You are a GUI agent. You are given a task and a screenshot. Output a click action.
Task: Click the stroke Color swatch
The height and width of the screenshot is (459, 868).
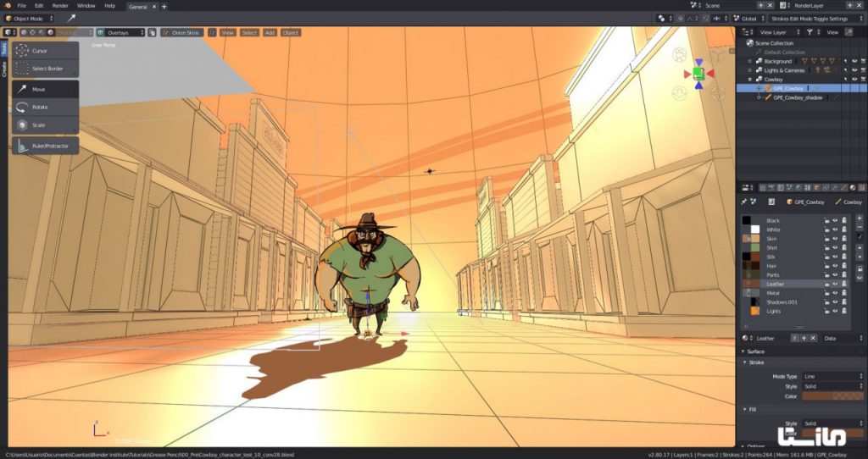pyautogui.click(x=832, y=396)
